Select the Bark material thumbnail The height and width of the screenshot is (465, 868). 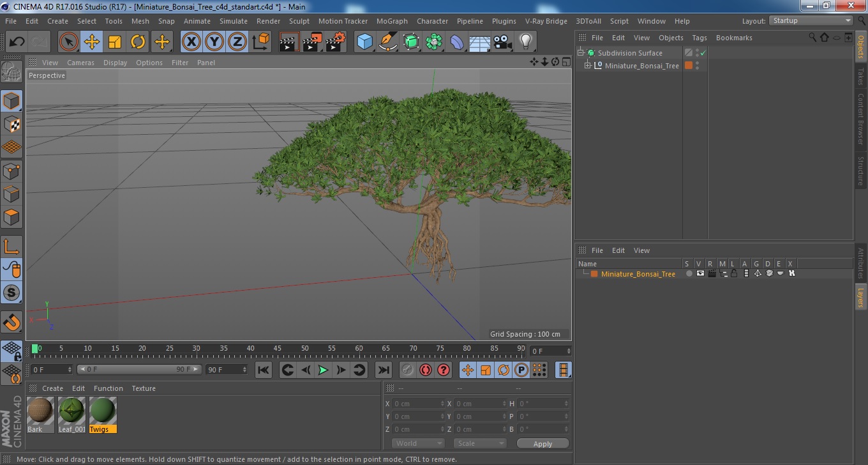(x=40, y=410)
